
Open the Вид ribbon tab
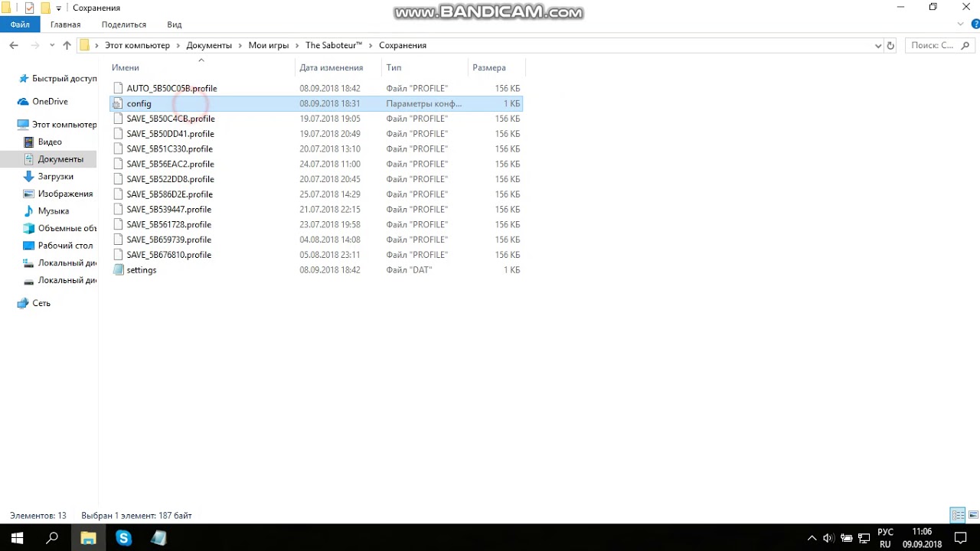click(x=175, y=24)
